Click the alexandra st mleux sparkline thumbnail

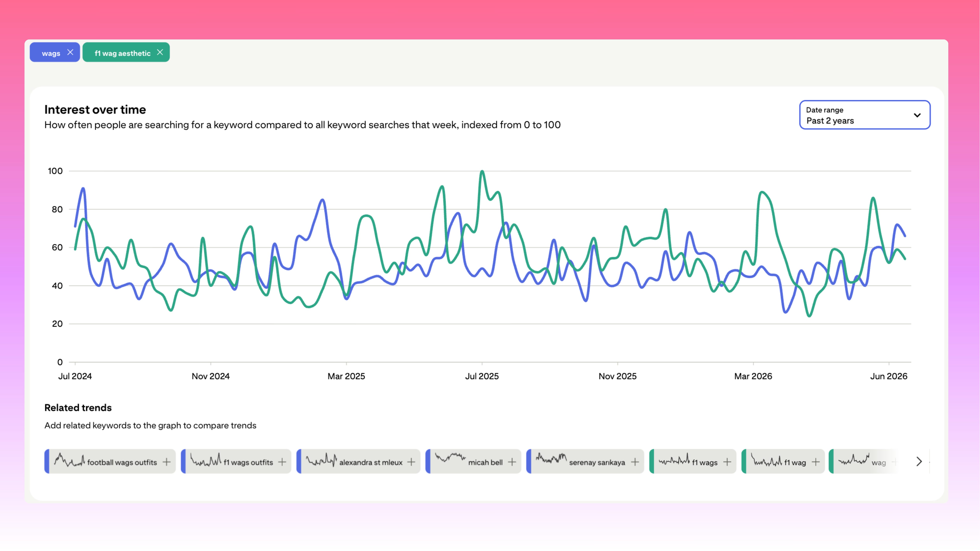coord(321,460)
